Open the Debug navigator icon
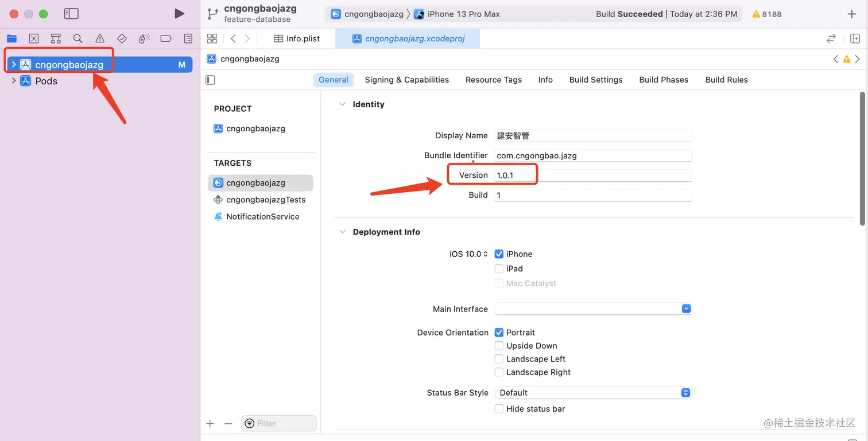This screenshot has width=868, height=441. coord(144,38)
